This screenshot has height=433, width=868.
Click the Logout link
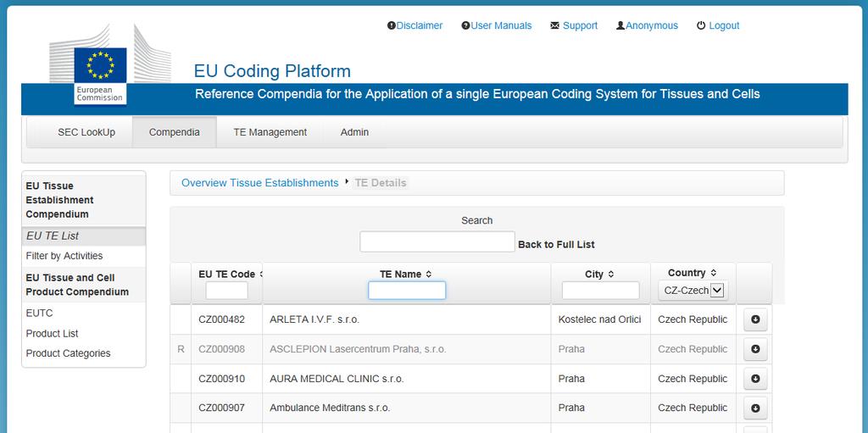pos(724,25)
